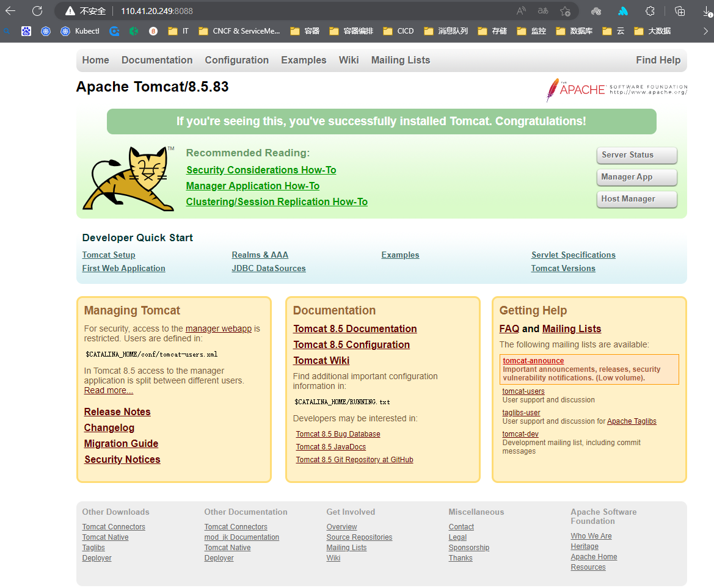
Task: Open the Downloads arrow icon
Action: point(708,11)
